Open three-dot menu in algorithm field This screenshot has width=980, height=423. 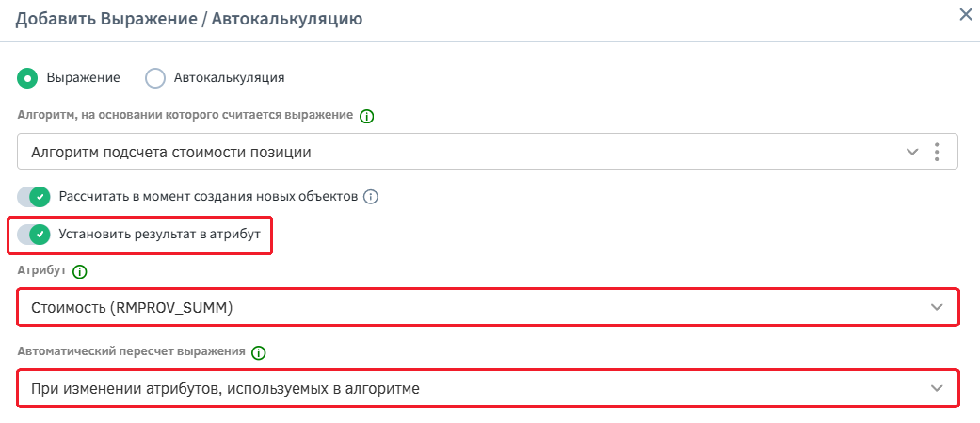(937, 152)
